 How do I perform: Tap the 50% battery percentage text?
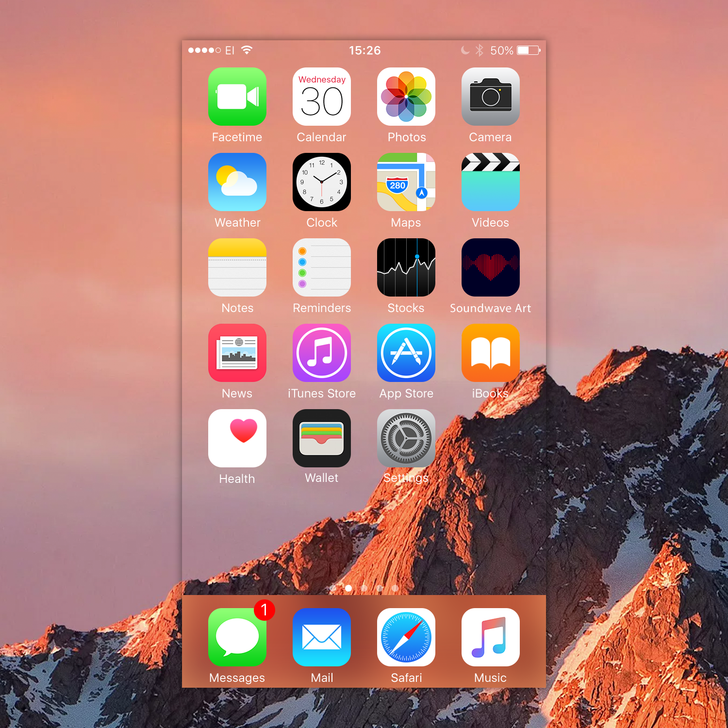click(502, 50)
